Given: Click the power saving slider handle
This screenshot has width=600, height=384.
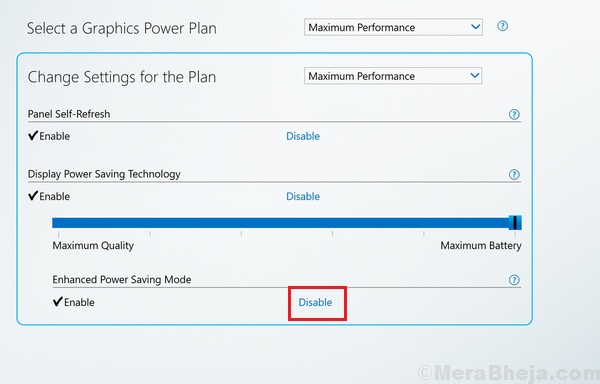Looking at the screenshot, I should (515, 223).
